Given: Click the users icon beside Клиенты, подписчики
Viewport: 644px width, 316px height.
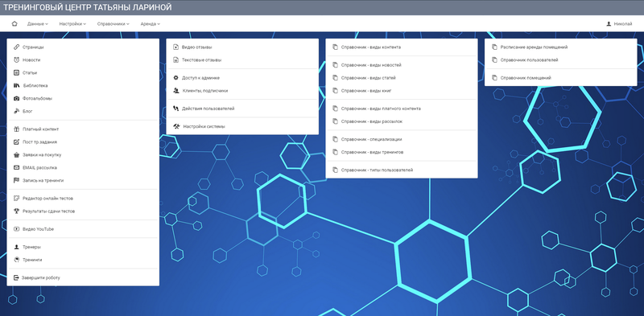Looking at the screenshot, I should [x=175, y=91].
